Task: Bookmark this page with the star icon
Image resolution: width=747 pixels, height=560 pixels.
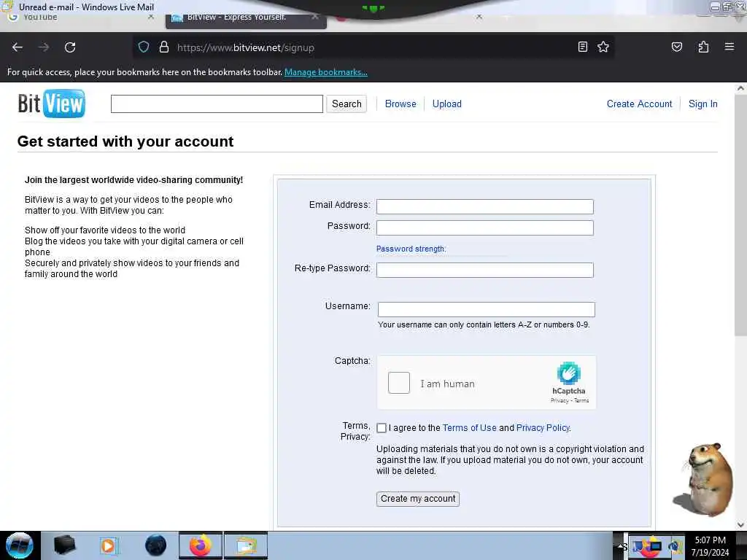Action: click(x=603, y=47)
